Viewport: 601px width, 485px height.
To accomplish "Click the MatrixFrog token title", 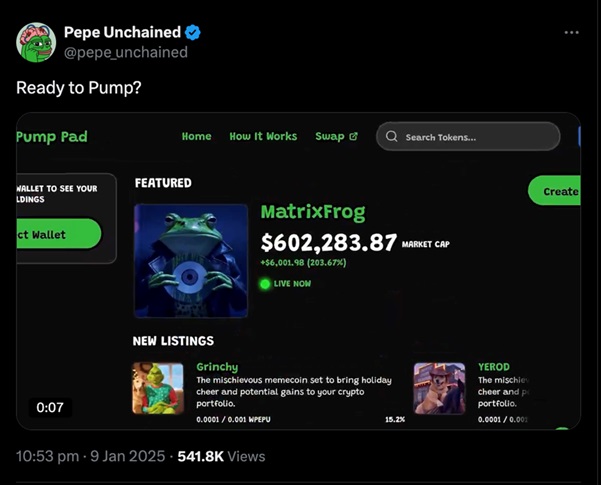I will coord(312,212).
